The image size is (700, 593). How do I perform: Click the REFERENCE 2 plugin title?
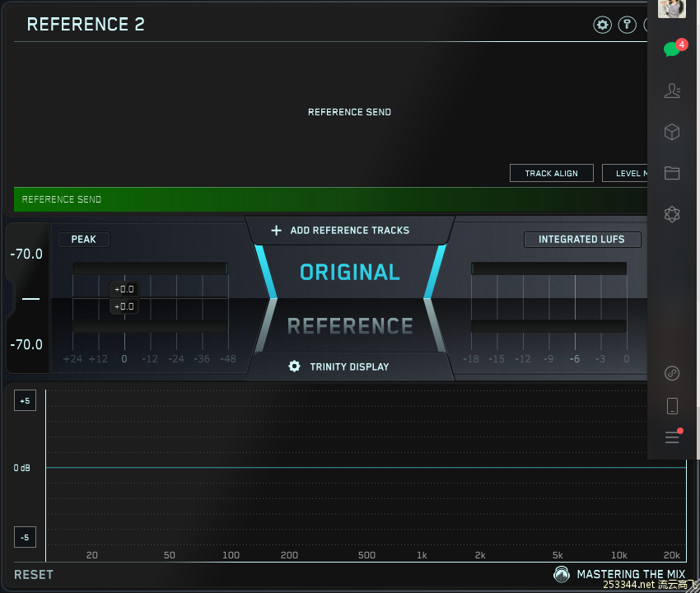tap(86, 25)
